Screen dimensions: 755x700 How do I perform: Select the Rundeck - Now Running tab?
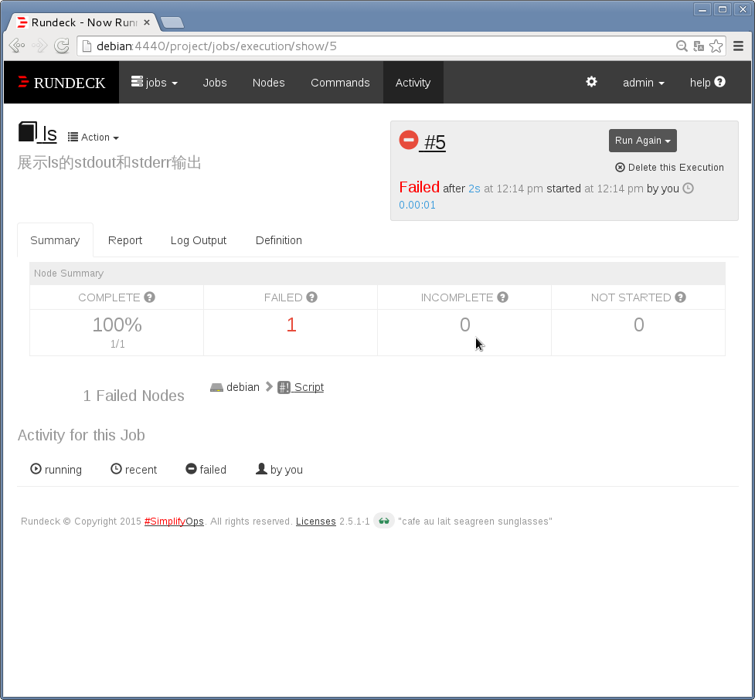[83, 22]
